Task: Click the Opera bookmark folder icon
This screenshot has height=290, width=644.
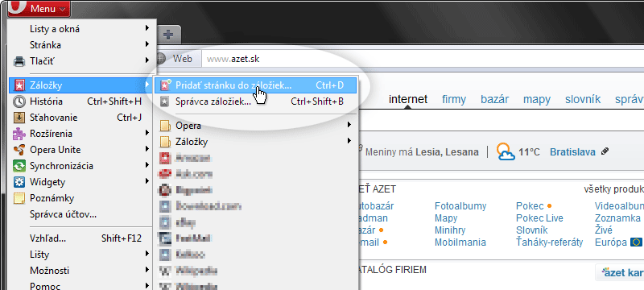Action: (x=165, y=126)
